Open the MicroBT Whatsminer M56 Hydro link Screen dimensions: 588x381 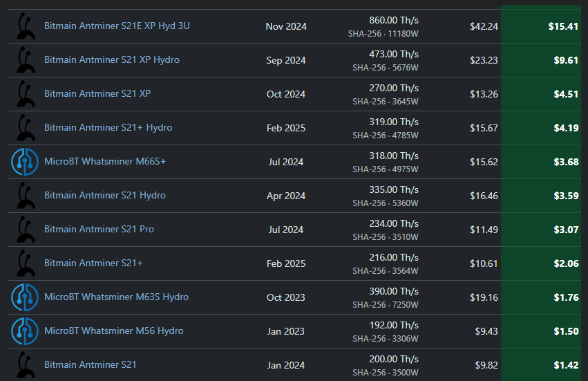coord(113,331)
